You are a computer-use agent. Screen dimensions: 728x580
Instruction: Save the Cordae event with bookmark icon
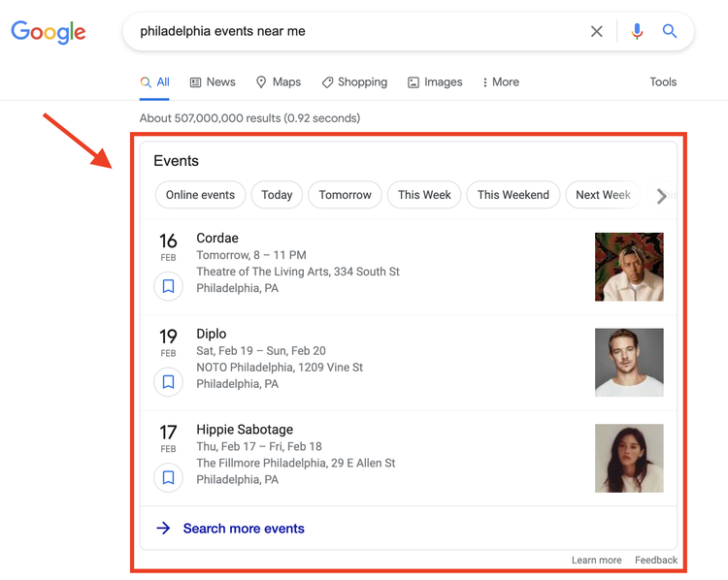(x=168, y=286)
